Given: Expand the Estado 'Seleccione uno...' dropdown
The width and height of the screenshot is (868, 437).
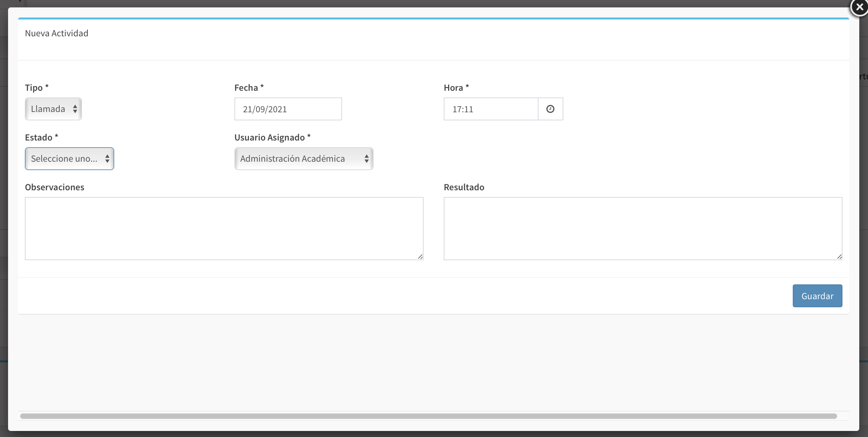Looking at the screenshot, I should [x=70, y=158].
